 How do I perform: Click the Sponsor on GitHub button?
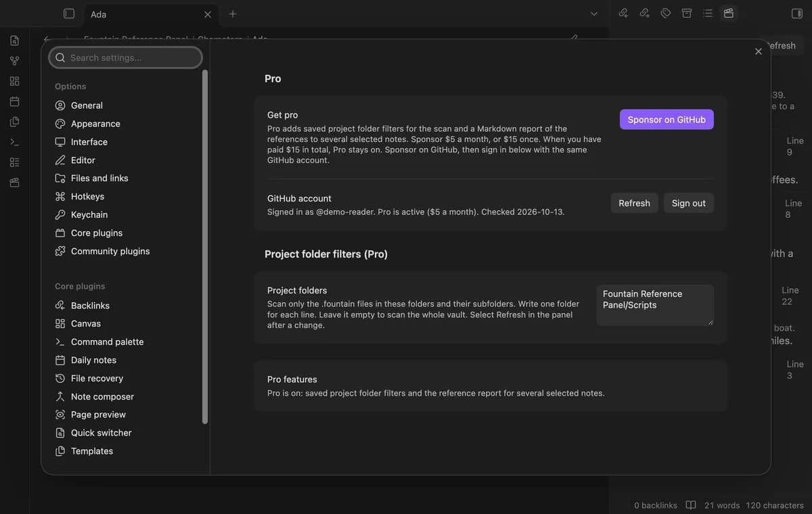(667, 120)
